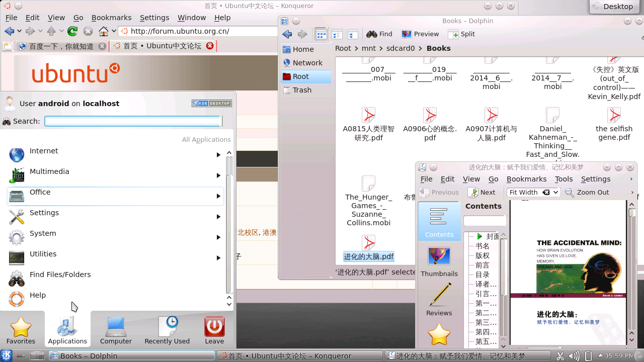Expand the Utilities submenu arrow
Viewport: 644px width, 362px height.
click(x=218, y=258)
